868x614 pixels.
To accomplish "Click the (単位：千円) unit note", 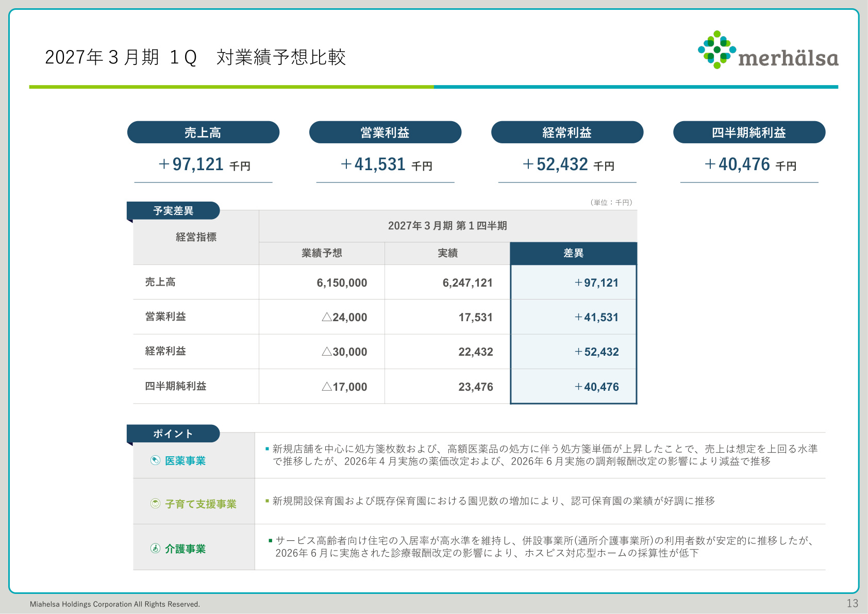I will (x=611, y=203).
